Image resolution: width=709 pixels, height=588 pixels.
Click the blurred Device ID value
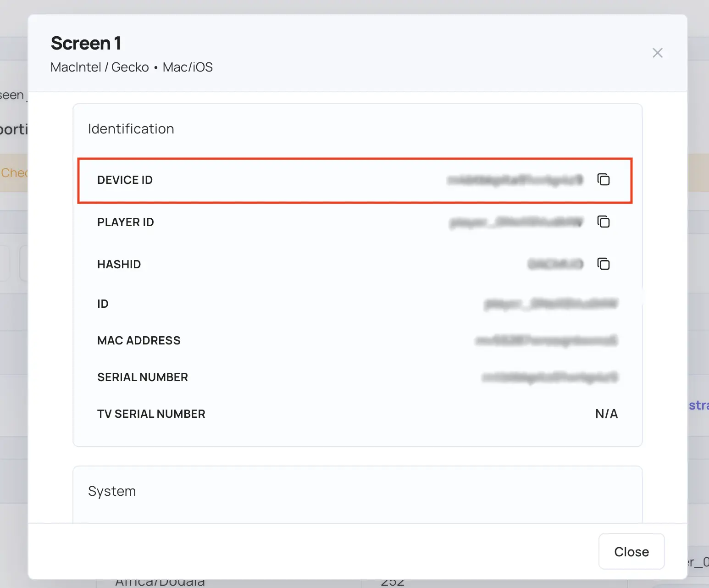515,180
